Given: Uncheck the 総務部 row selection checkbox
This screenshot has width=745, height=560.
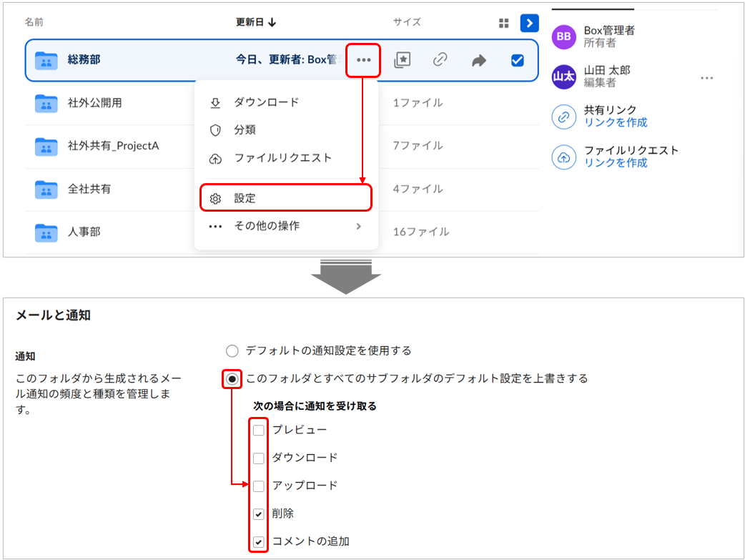Looking at the screenshot, I should click(x=518, y=60).
